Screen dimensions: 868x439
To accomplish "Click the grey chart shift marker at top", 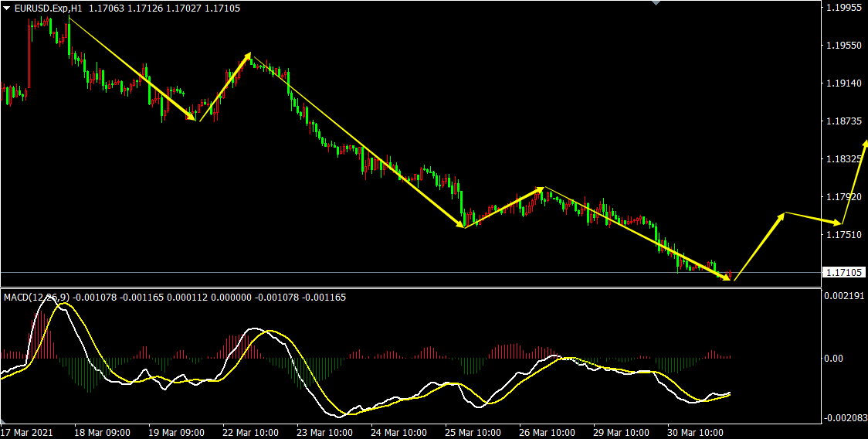I will tap(656, 3).
